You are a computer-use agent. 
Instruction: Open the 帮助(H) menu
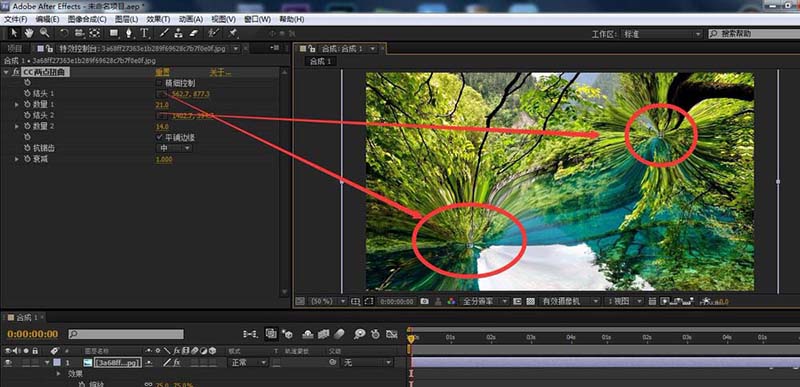[292, 19]
